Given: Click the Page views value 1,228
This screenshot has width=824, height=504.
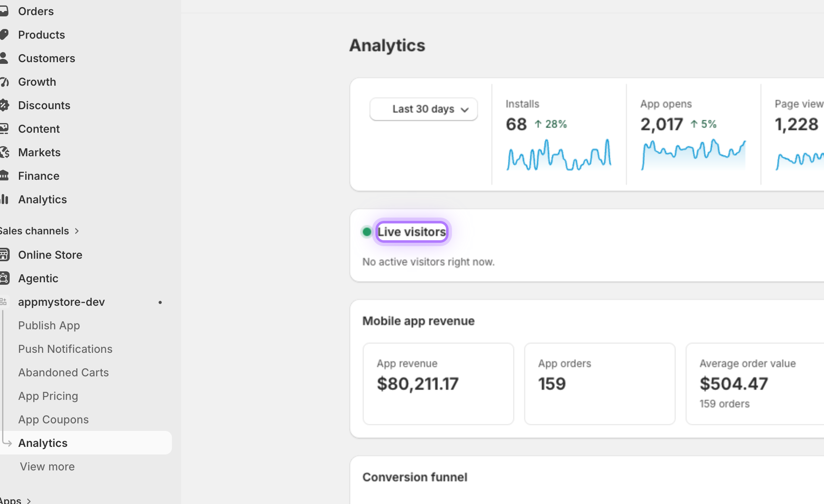Looking at the screenshot, I should pos(797,124).
